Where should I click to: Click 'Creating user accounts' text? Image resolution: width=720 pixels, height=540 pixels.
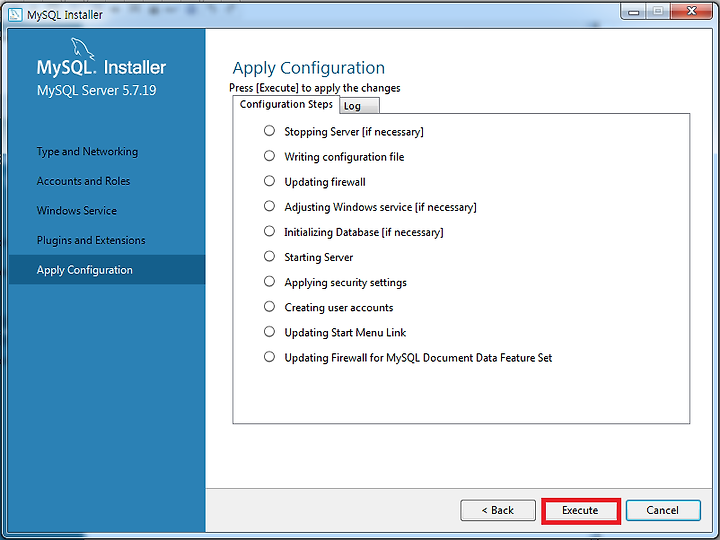[x=339, y=308]
